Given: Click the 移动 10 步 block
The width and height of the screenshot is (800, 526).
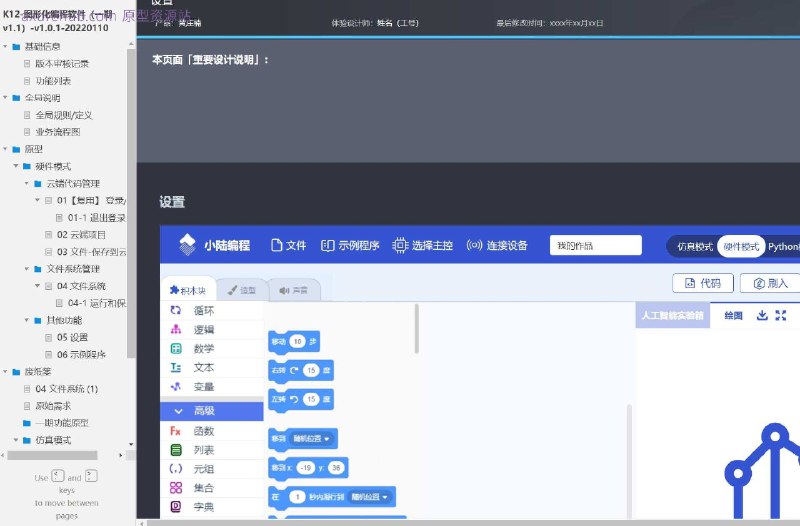Looking at the screenshot, I should 294,342.
